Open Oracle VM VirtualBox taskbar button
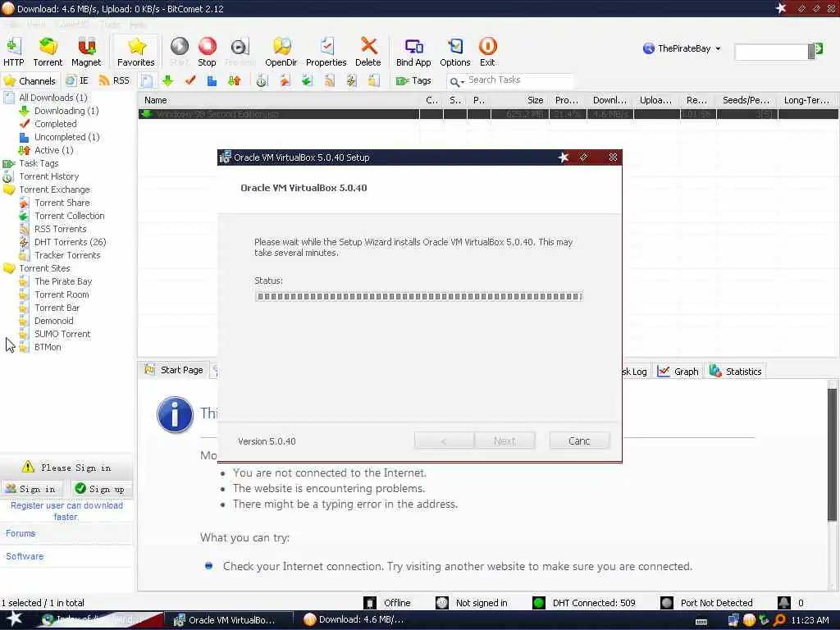This screenshot has height=630, width=840. 228,620
